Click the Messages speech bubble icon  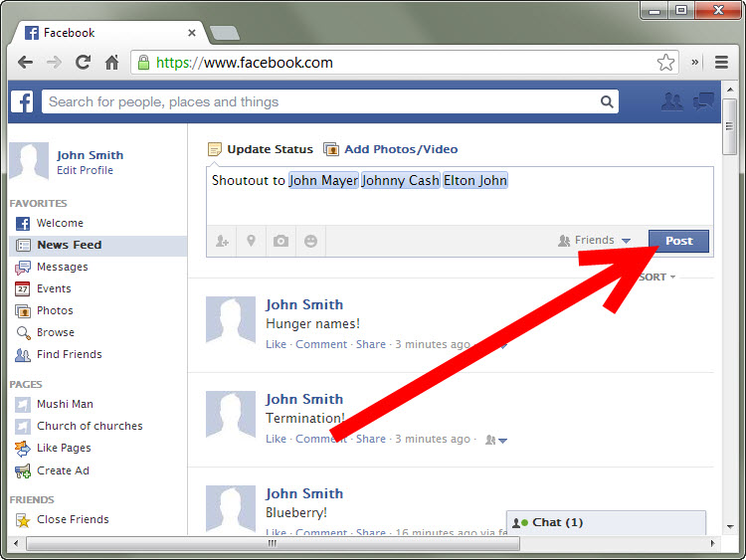click(23, 268)
